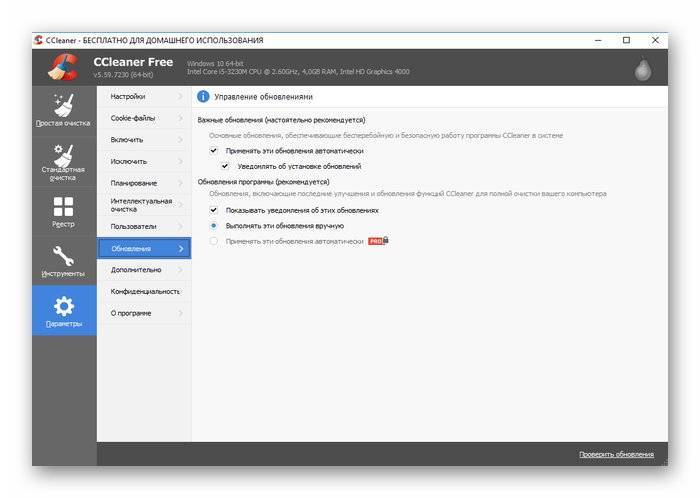Viewport: 700px width, 498px height.
Task: Close the CCleaner window
Action: pyautogui.click(x=655, y=40)
